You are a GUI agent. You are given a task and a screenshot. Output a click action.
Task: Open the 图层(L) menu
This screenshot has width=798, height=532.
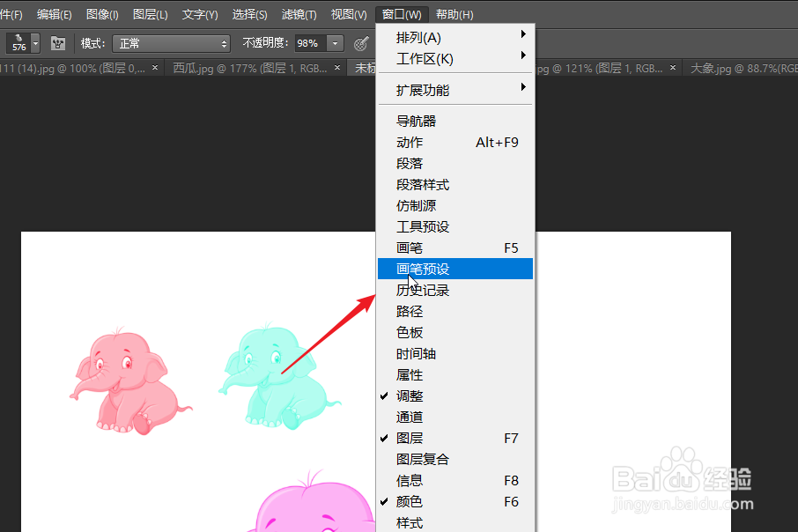pyautogui.click(x=150, y=14)
